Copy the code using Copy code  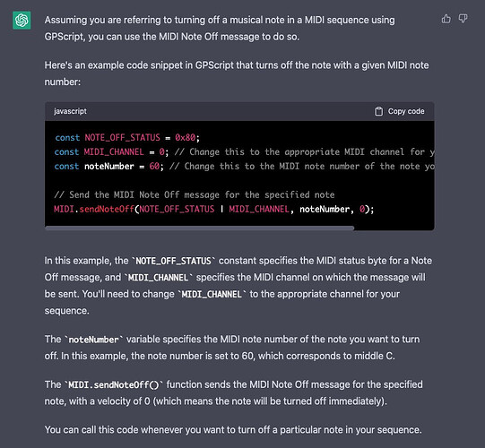400,111
